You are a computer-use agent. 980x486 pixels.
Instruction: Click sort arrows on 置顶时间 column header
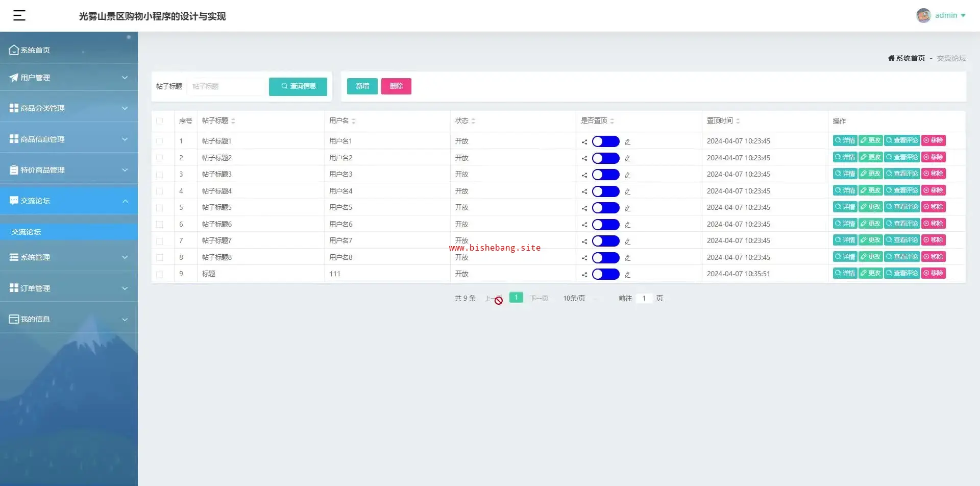click(x=738, y=121)
